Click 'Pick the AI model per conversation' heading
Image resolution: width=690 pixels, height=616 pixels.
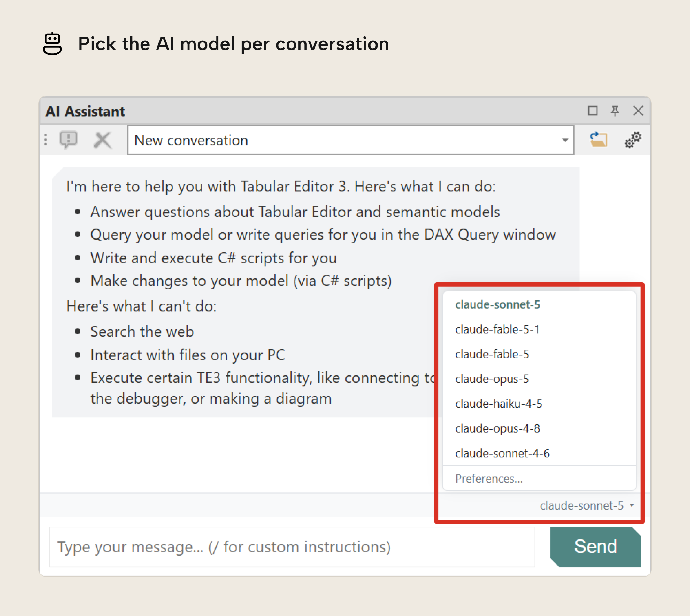tap(234, 44)
